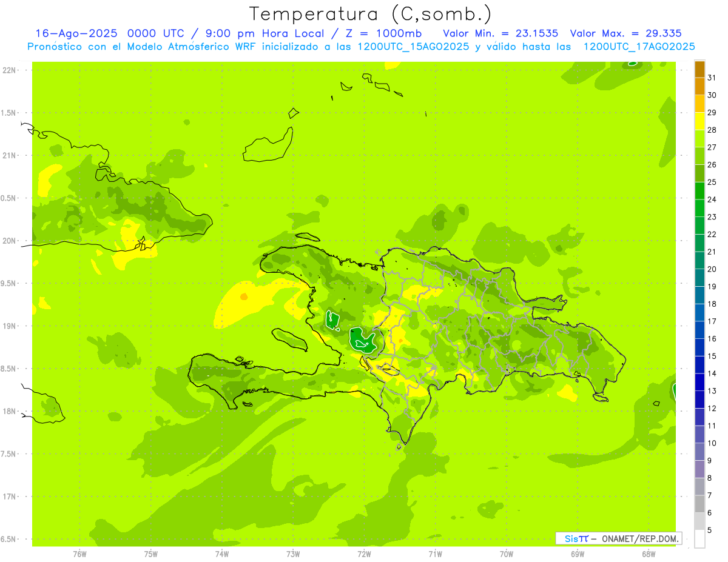This screenshot has width=728, height=562.
Task: Pick the orange legend swatch between 30 and 31
Action: point(699,87)
